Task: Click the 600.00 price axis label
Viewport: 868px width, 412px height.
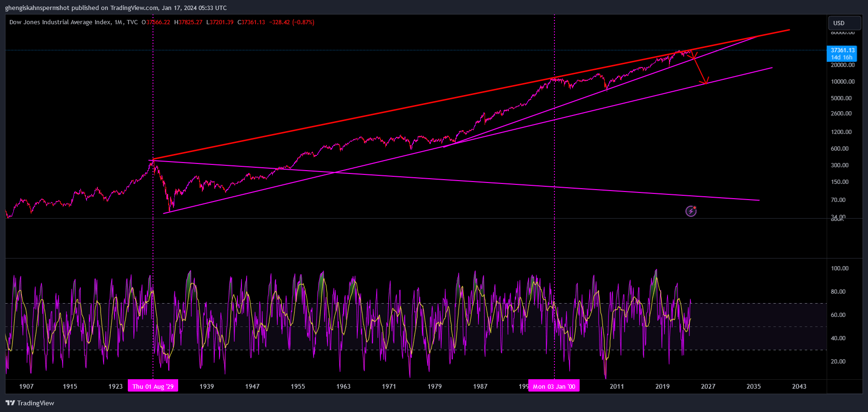Action: click(x=839, y=148)
